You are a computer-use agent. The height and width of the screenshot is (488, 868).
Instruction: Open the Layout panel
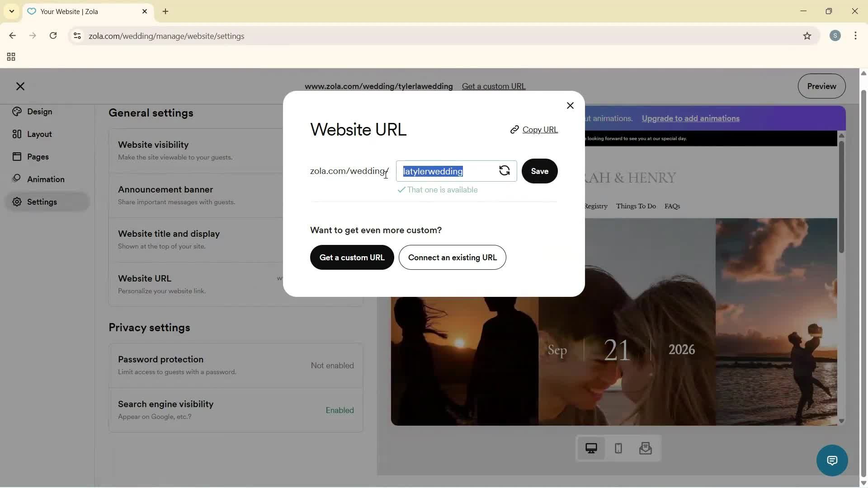pos(38,134)
